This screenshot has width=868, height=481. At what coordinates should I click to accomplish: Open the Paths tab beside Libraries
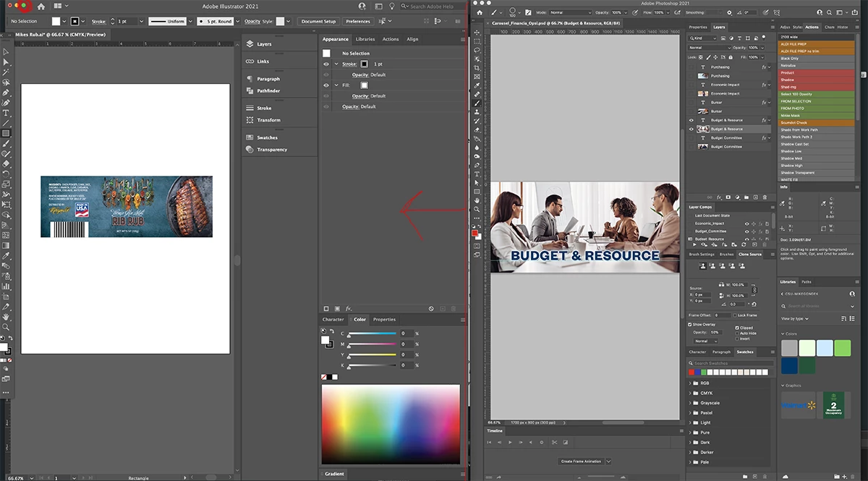(x=807, y=282)
